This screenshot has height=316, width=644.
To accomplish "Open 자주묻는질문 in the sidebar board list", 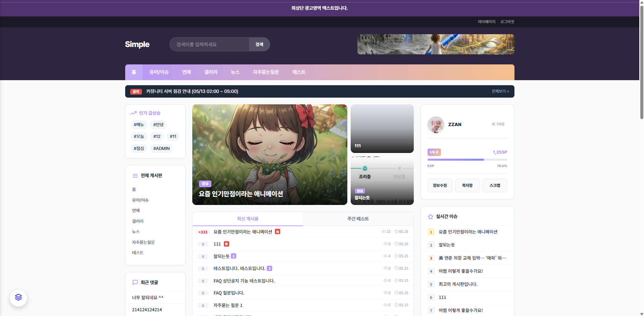I will [x=144, y=243].
